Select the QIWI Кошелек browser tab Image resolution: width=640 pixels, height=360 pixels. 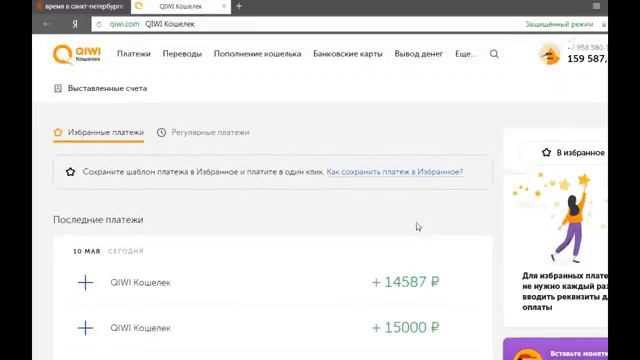point(181,7)
